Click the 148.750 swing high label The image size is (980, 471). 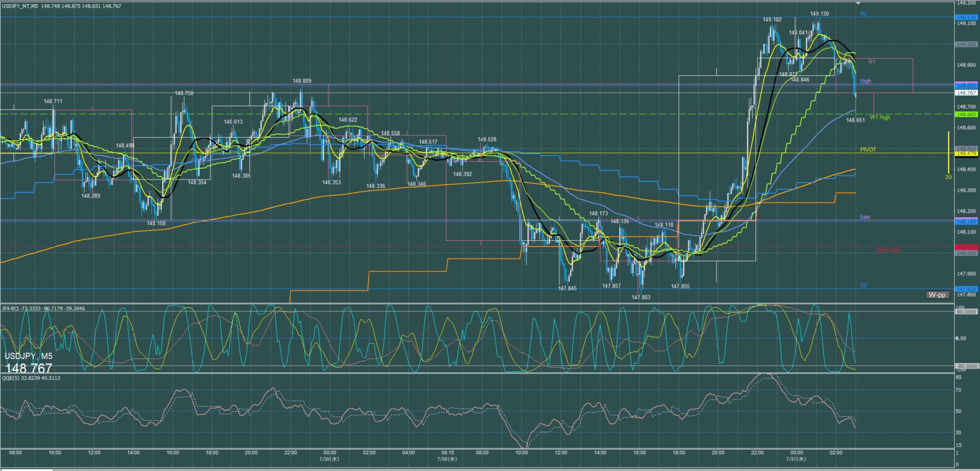pyautogui.click(x=184, y=93)
